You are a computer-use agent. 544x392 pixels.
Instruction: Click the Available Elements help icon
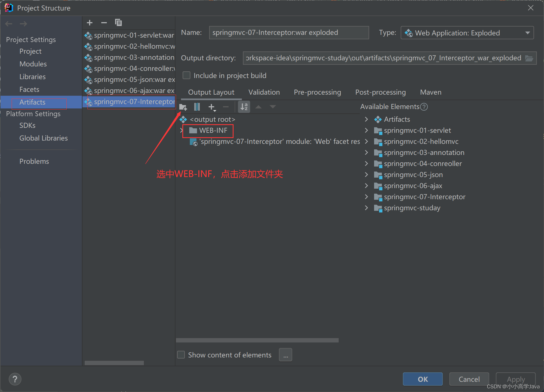point(424,107)
